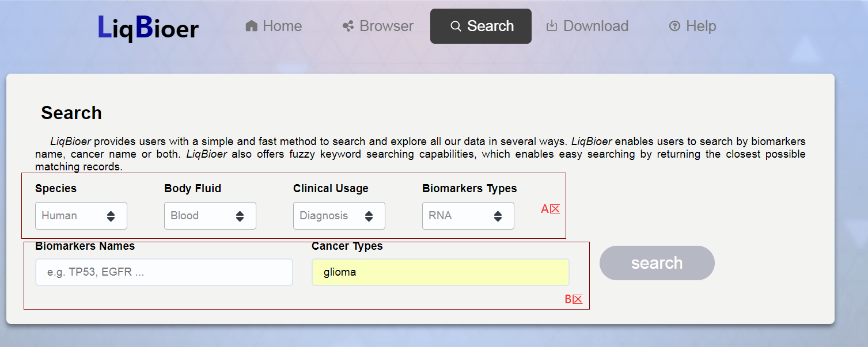Go to the Home menu item
Screen dimensions: 868x347
click(274, 26)
